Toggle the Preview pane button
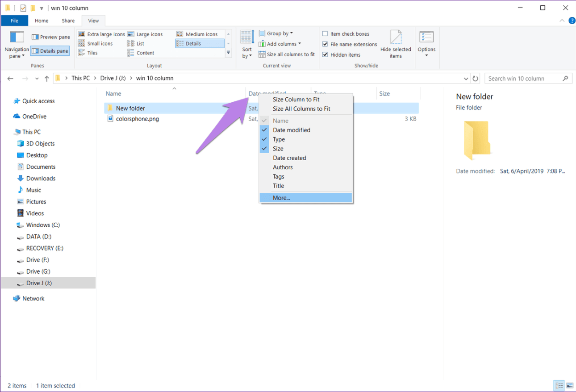Screen dimensions: 576x392 click(x=50, y=37)
